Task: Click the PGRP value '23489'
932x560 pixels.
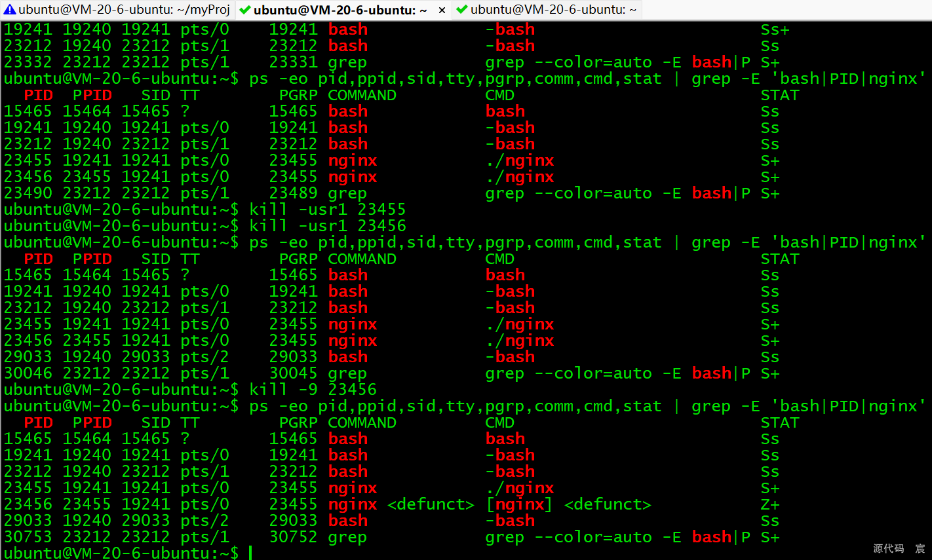Action: coord(293,193)
